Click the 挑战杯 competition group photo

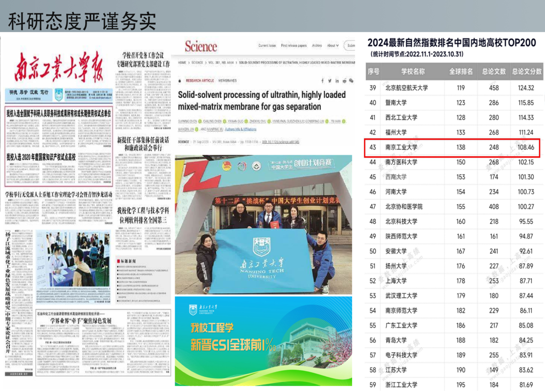click(263, 225)
